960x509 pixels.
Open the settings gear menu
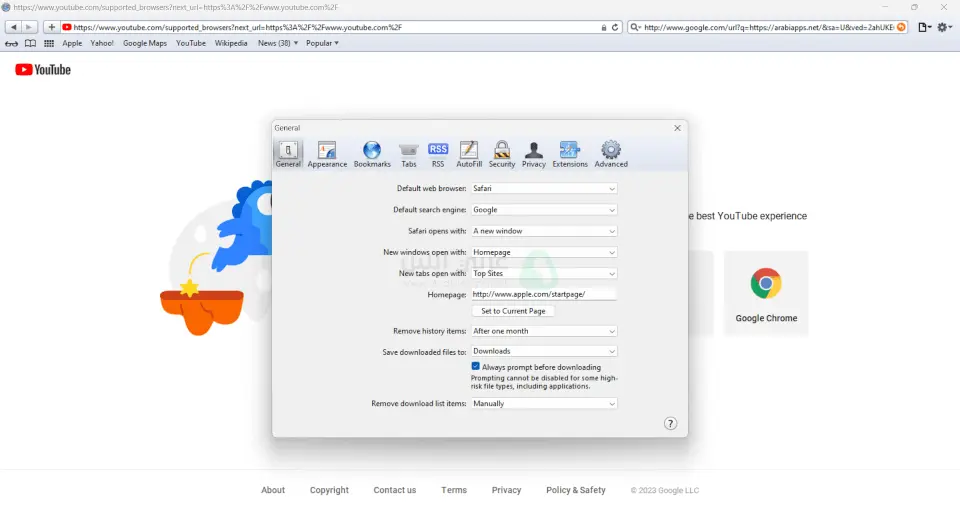(x=945, y=28)
